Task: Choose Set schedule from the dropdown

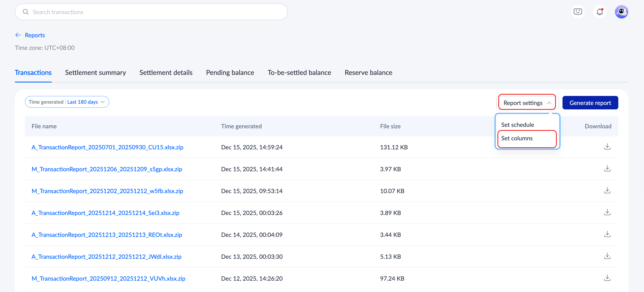Action: point(517,125)
